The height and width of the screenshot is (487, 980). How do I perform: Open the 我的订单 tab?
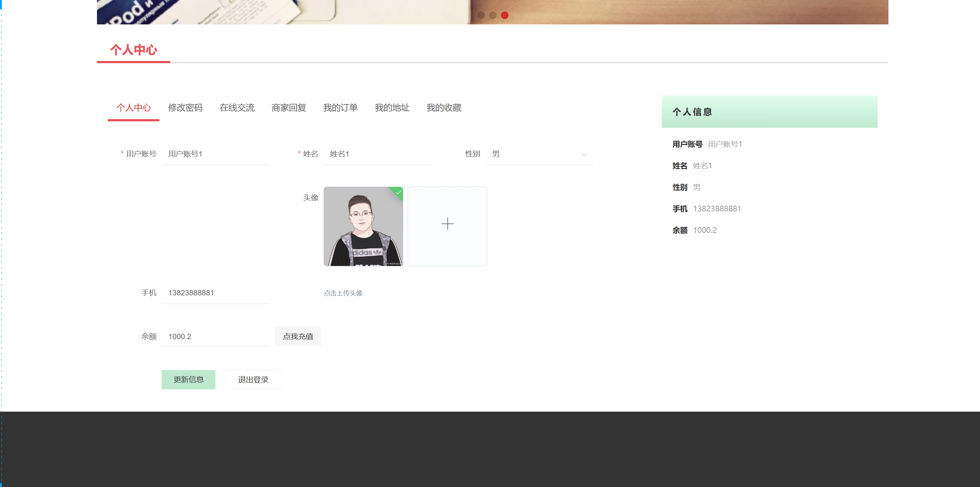(340, 108)
